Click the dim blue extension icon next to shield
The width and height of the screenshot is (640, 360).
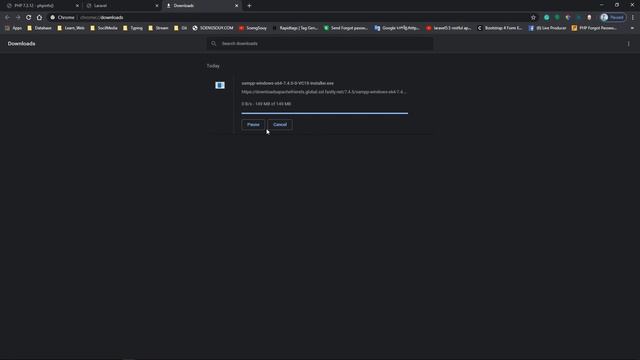578,18
